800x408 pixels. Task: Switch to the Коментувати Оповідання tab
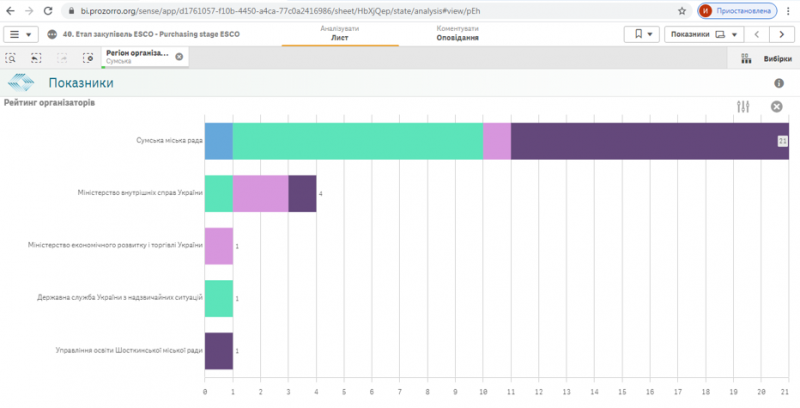[x=458, y=33]
